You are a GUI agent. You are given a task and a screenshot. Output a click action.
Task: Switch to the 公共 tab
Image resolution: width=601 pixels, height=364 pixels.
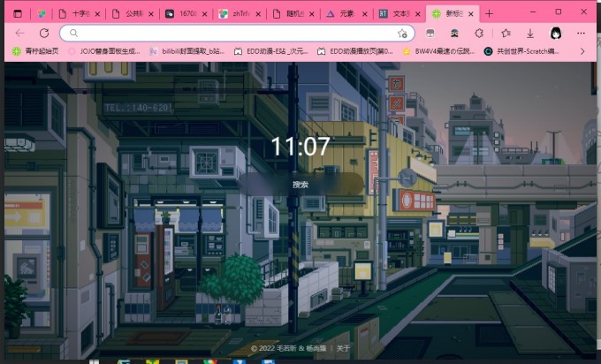(x=128, y=14)
